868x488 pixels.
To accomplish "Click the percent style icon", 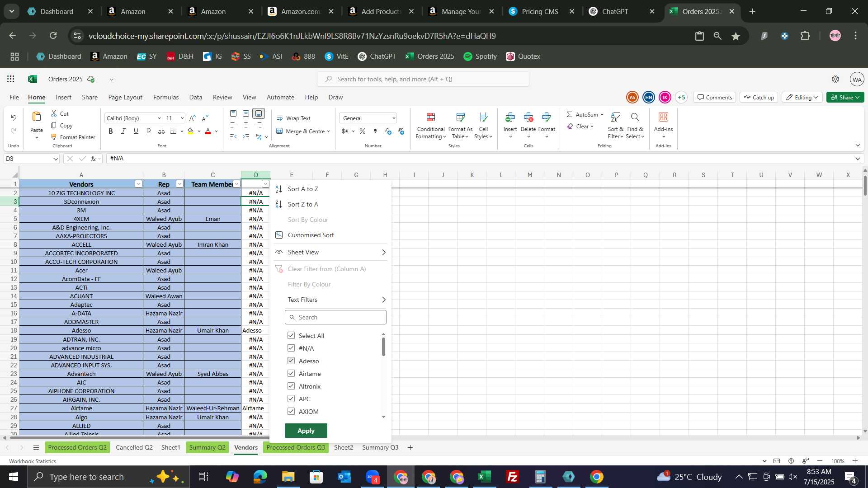I will pos(363,131).
